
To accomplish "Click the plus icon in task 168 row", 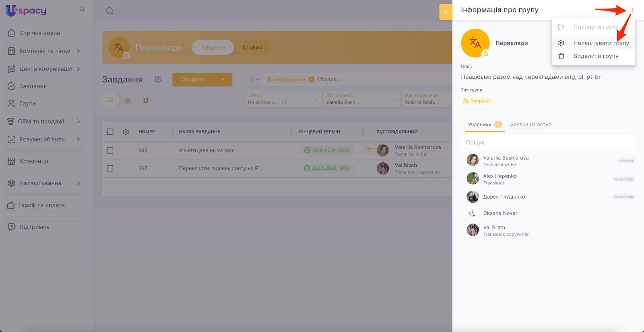I will (368, 149).
